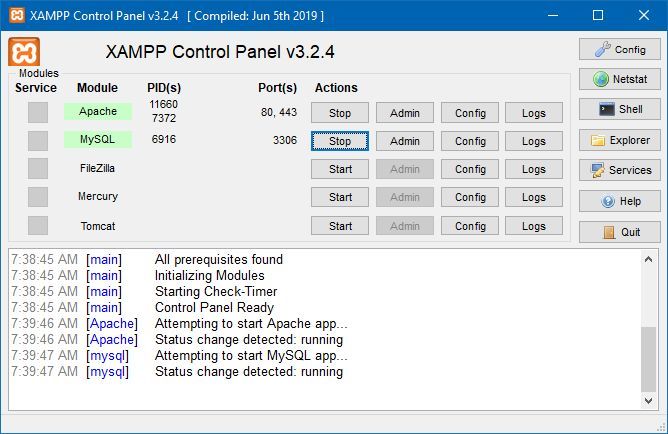This screenshot has width=668, height=434.
Task: Stop the Apache module
Action: (340, 113)
